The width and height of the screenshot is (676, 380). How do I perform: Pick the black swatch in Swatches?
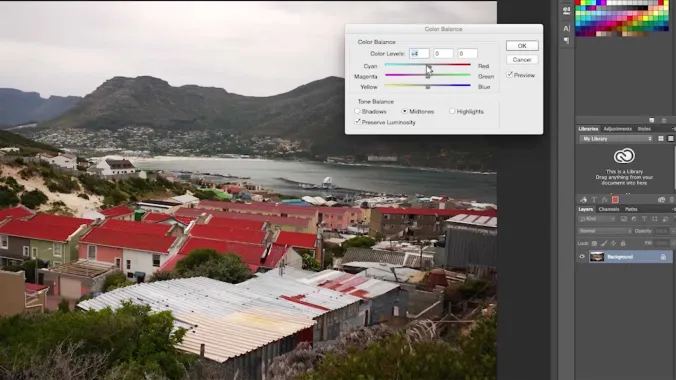tap(644, 8)
